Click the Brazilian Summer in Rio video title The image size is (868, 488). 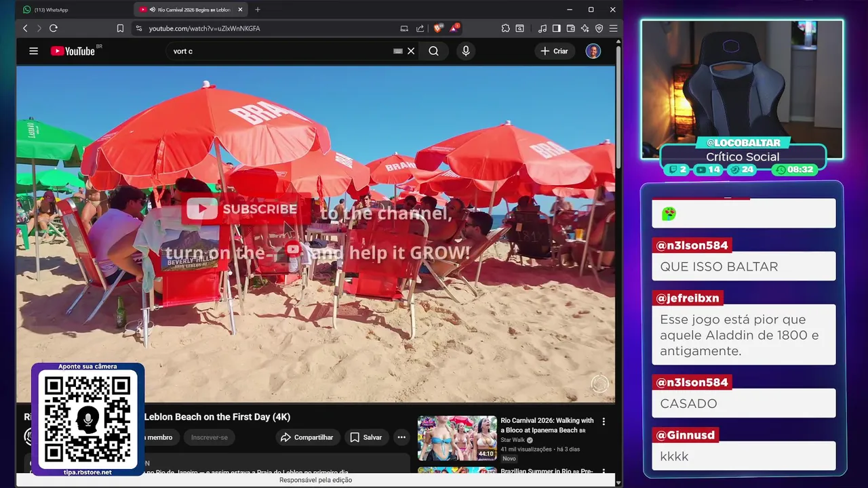point(547,471)
